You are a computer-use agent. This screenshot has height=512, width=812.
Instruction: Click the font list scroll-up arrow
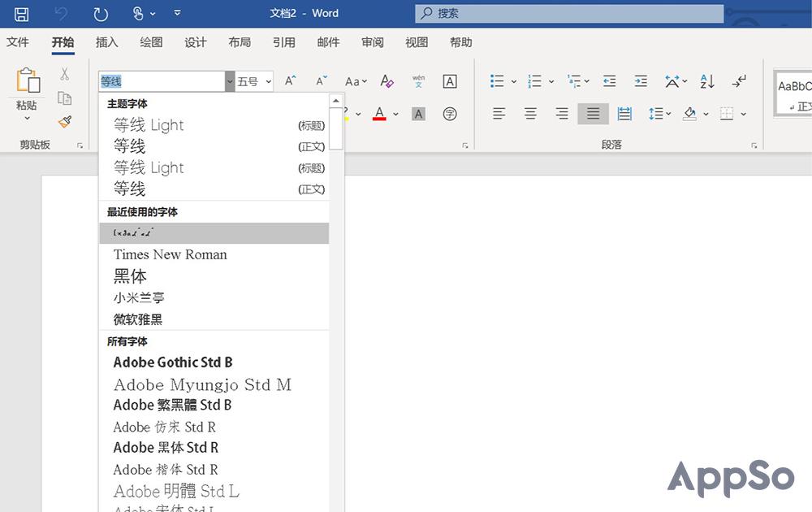(x=335, y=101)
